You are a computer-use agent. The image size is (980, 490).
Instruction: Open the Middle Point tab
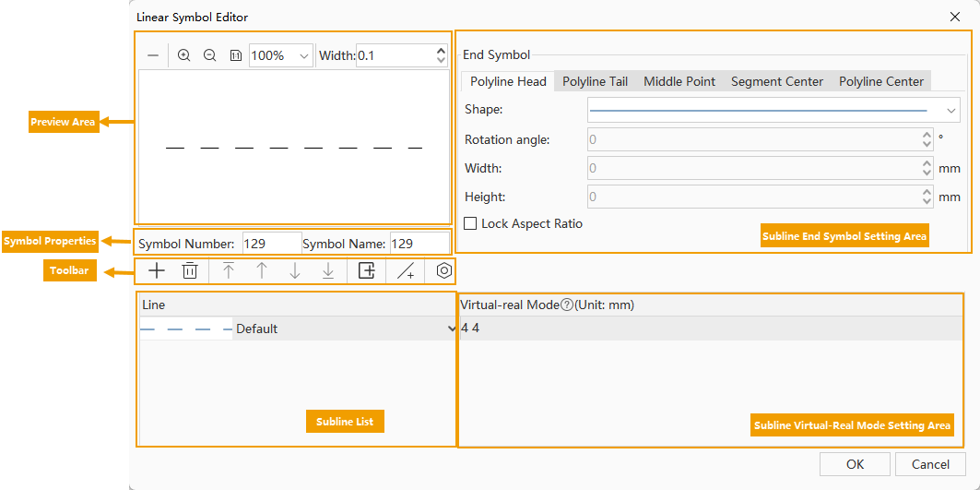tap(679, 81)
